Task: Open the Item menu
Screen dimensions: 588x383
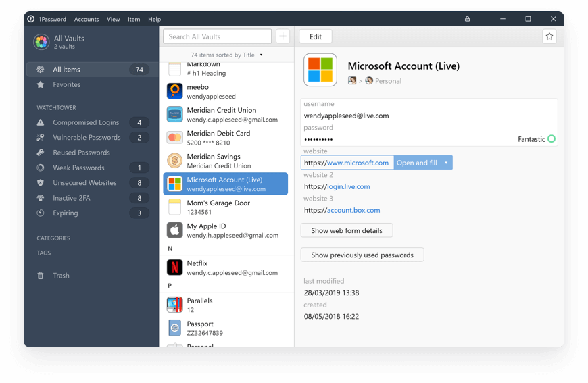Action: point(134,19)
